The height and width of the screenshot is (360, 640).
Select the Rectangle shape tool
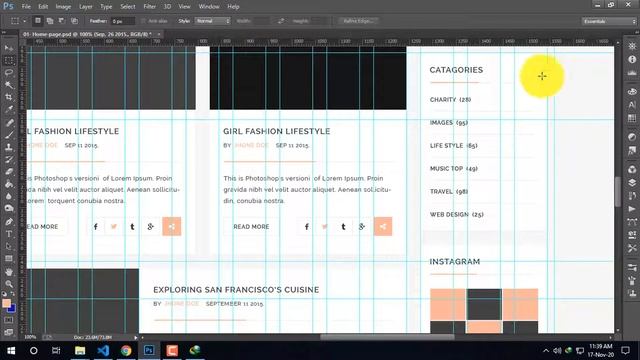click(9, 258)
